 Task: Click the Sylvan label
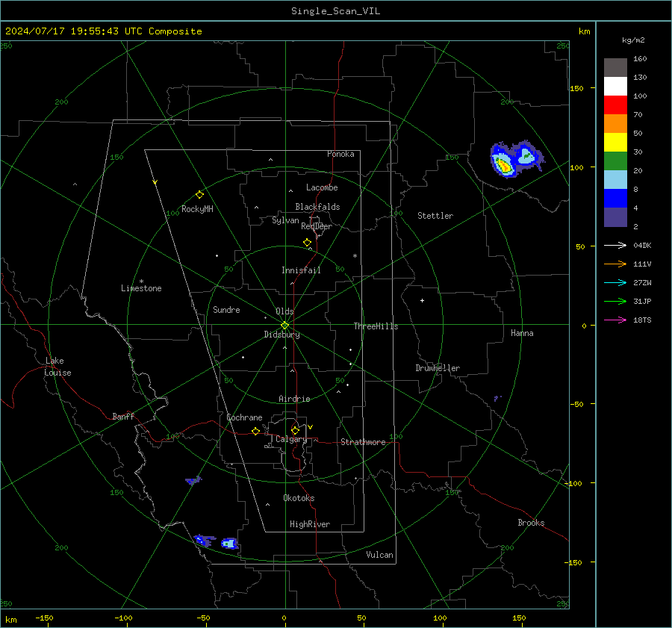[x=285, y=220]
